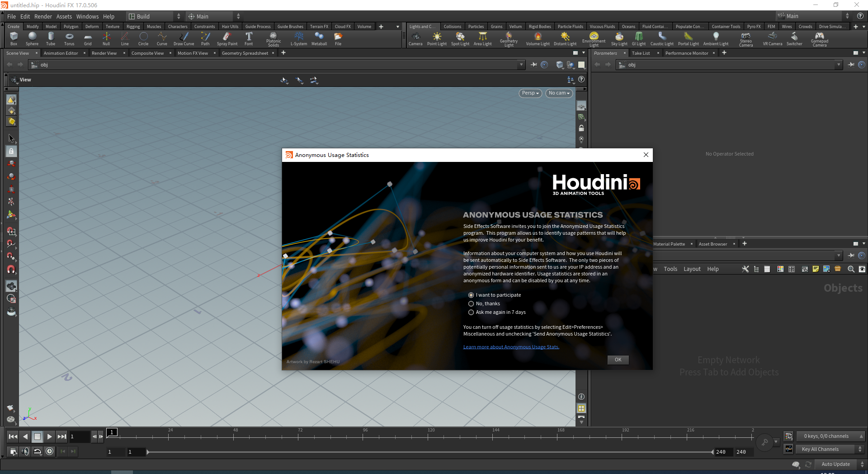The image size is (868, 474).
Task: Click the Grid shelf tool
Action: pyautogui.click(x=88, y=39)
